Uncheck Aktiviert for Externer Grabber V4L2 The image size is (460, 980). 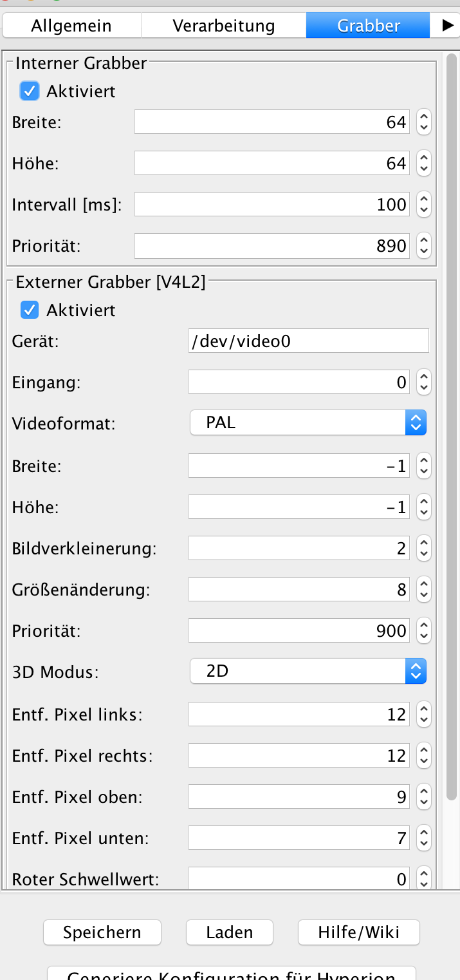[x=30, y=310]
